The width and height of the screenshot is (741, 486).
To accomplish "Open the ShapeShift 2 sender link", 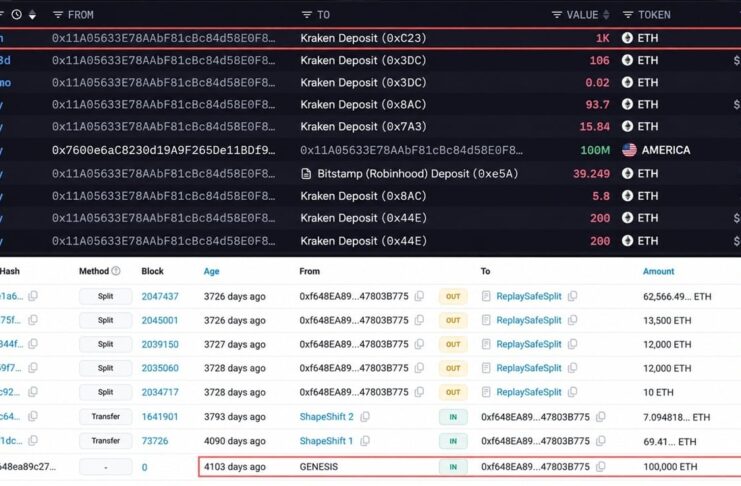I will (x=326, y=417).
